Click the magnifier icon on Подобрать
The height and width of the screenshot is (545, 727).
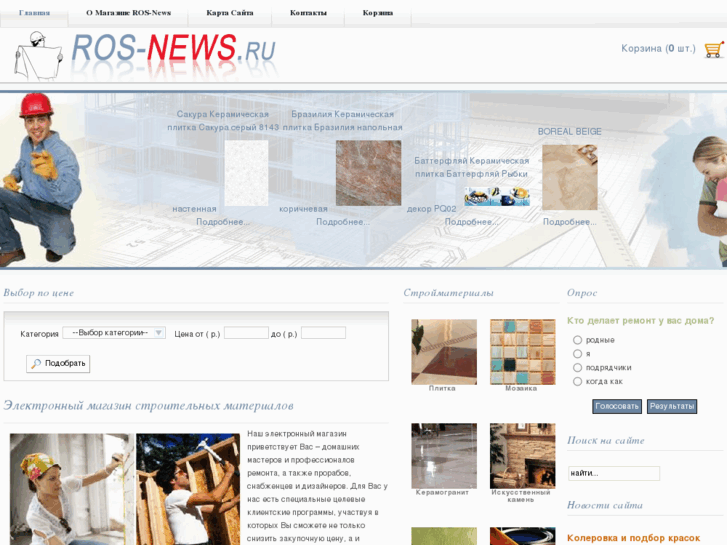click(x=36, y=364)
